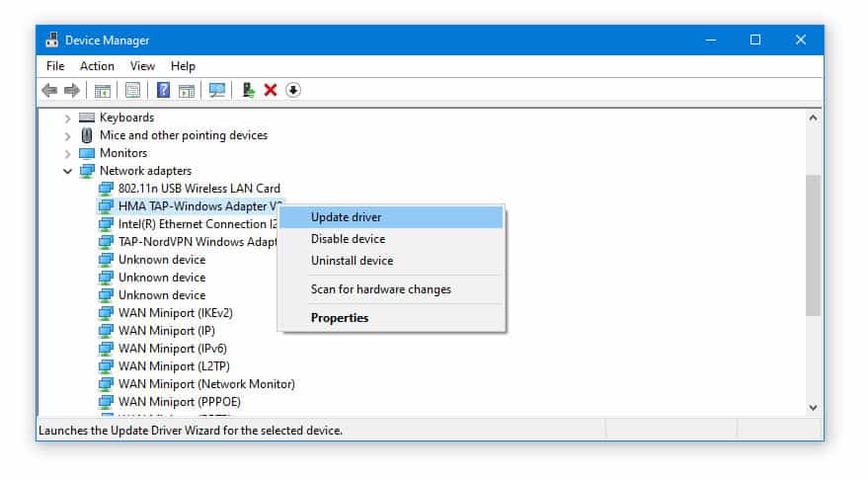Choose Scan for hardware changes in context menu

(391, 289)
